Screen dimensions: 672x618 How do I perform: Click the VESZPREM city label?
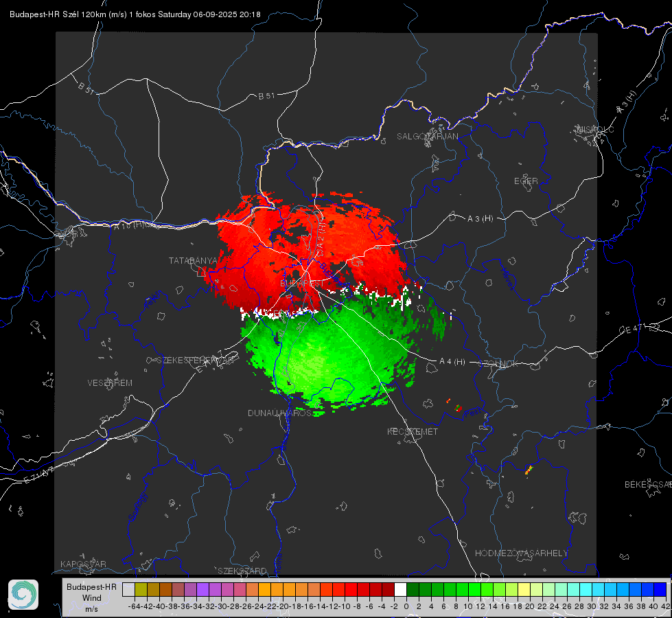(110, 383)
